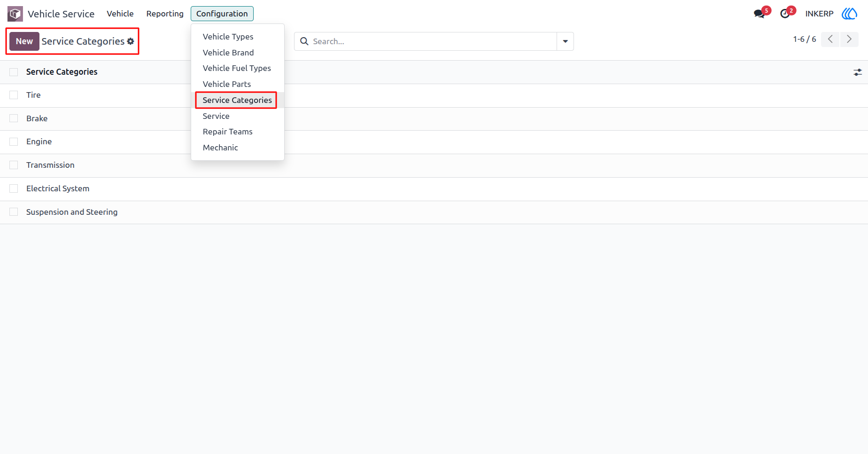Tick the checkbox for Brake

pyautogui.click(x=14, y=118)
